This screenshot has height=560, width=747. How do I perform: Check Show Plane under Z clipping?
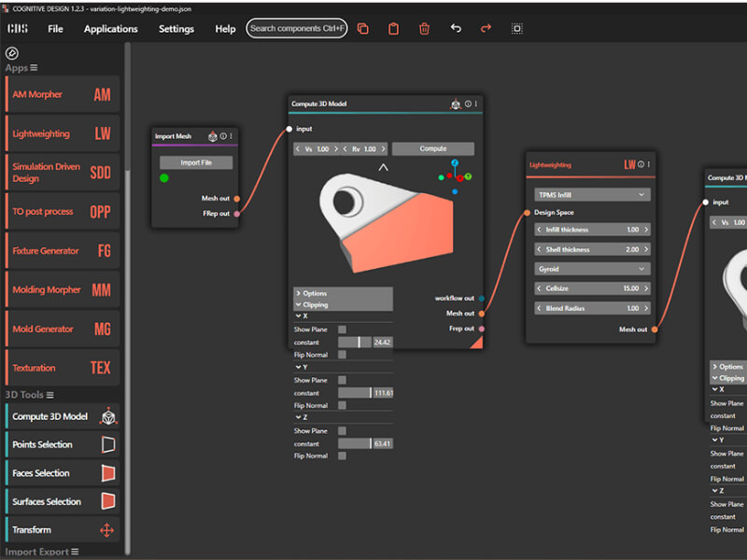[x=343, y=431]
